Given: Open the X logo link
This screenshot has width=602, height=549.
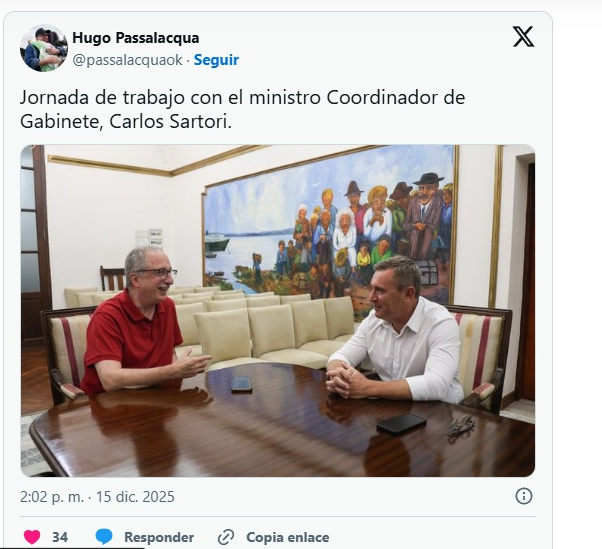Looking at the screenshot, I should [x=523, y=36].
